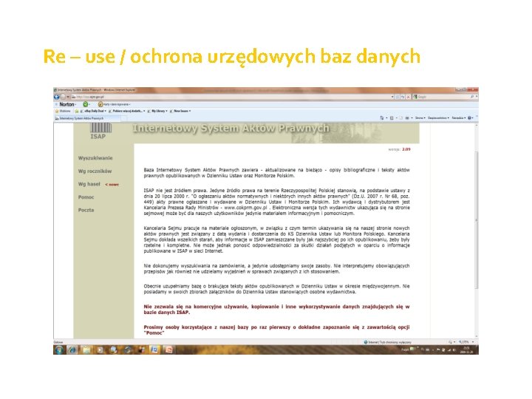Screen dimensions: 532x399
Task: Open the eBay Daily Deal favorites item
Action: point(93,111)
